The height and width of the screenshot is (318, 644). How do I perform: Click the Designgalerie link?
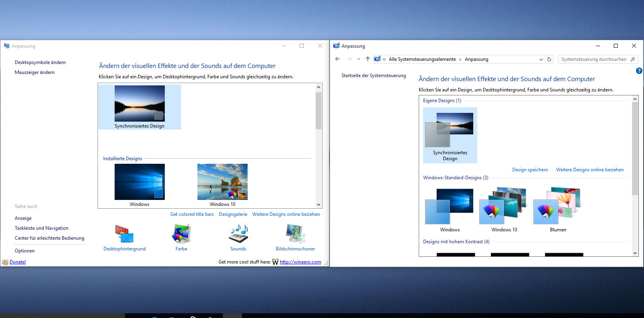(233, 214)
